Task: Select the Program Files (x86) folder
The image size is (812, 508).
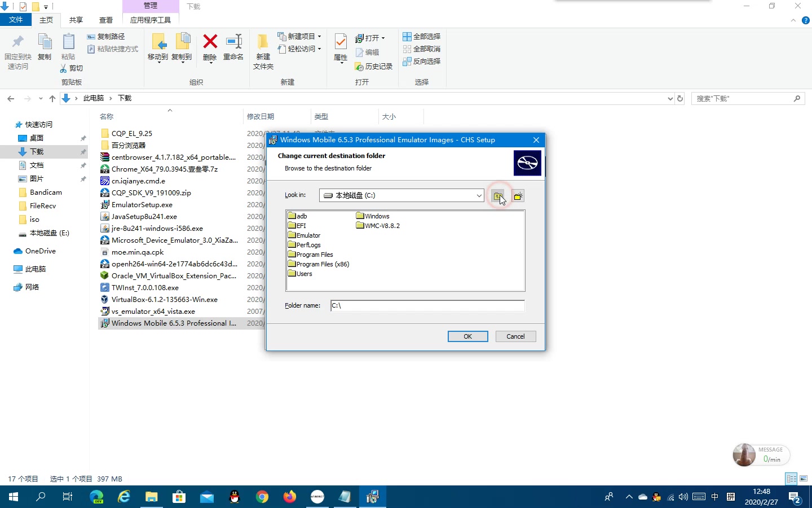Action: tap(319, 264)
